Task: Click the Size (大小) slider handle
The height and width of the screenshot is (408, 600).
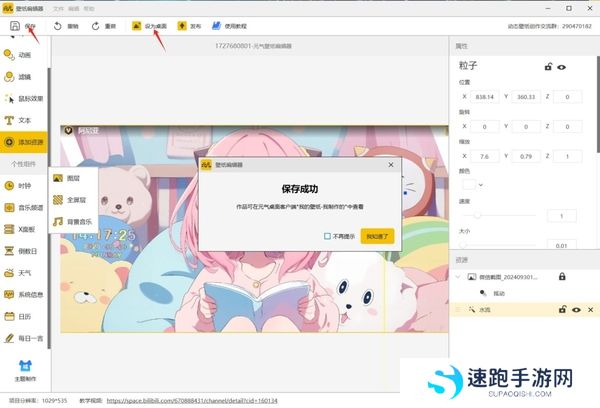Action: 463,245
